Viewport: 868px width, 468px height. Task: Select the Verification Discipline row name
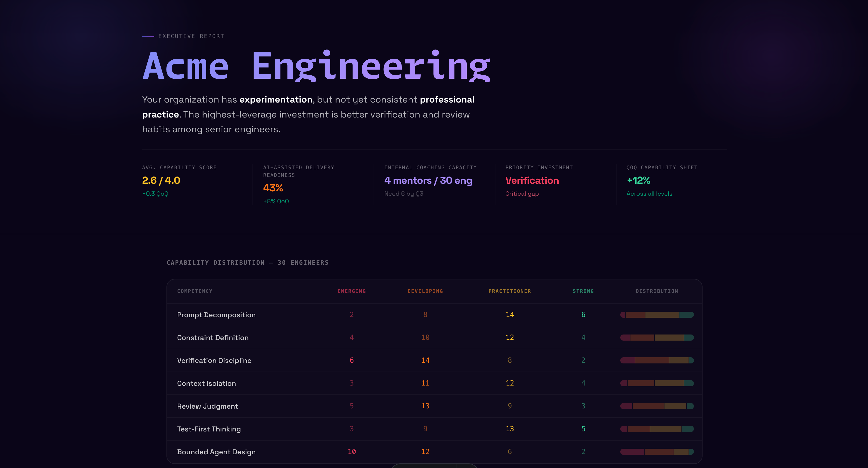214,361
